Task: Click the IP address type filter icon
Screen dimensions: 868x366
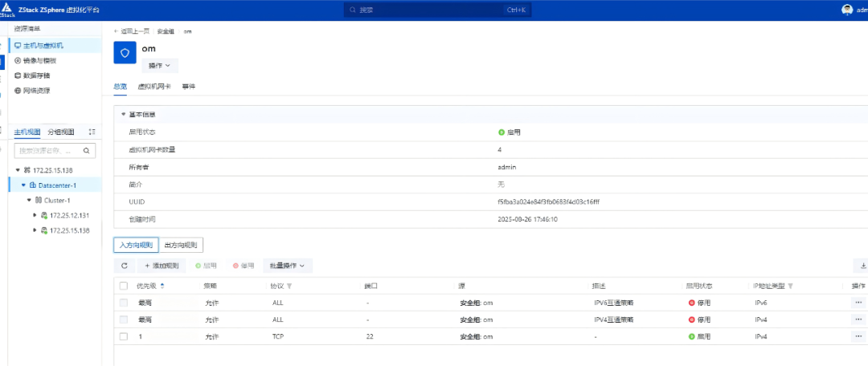Action: 791,287
